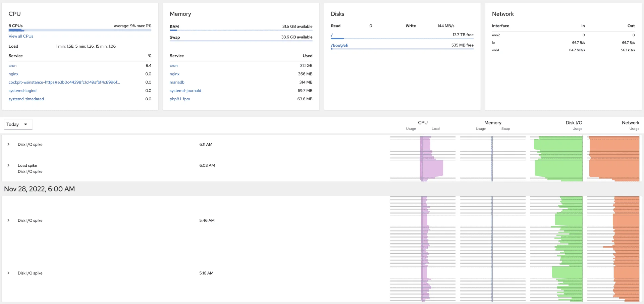Open the systemd-timedated service link

26,99
